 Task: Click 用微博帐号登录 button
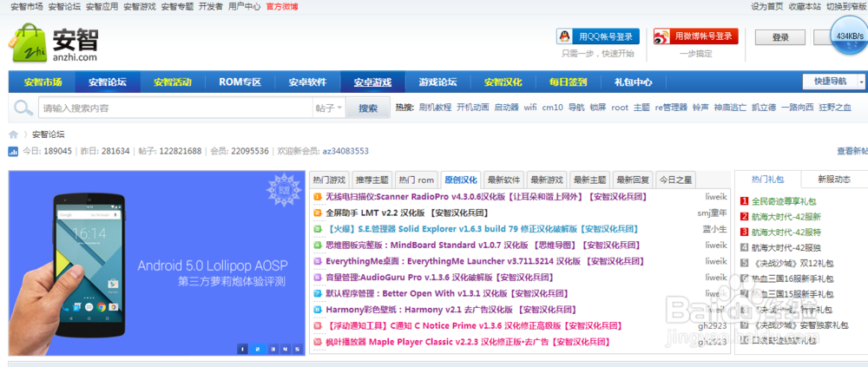[696, 36]
